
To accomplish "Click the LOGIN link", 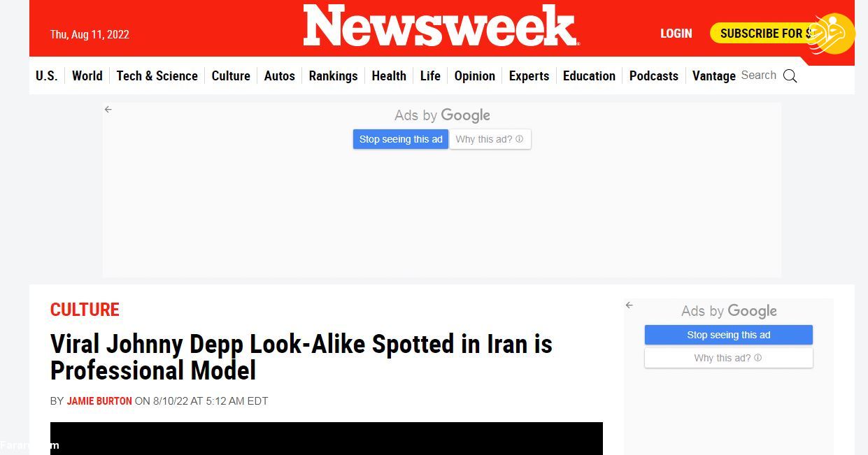I will (x=676, y=33).
